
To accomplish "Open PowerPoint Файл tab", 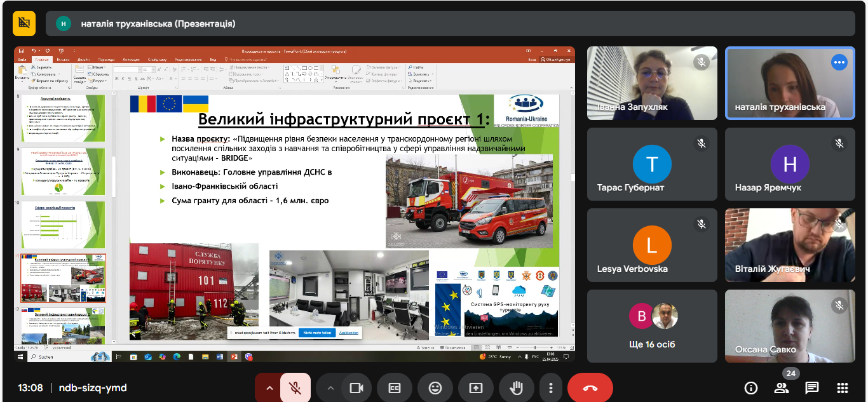I will [x=22, y=60].
